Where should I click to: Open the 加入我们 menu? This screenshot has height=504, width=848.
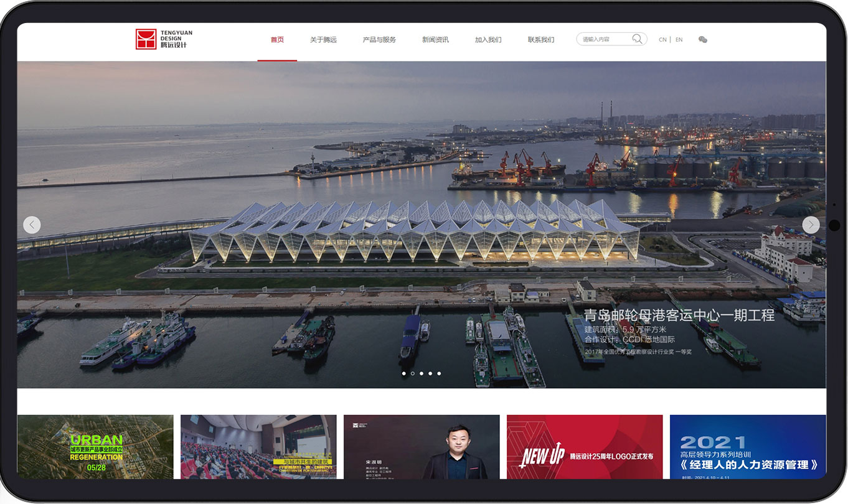pos(488,40)
